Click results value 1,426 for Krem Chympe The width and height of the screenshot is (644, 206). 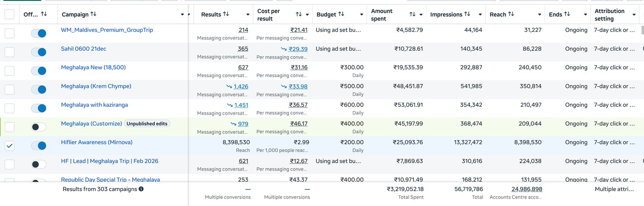pos(241,86)
